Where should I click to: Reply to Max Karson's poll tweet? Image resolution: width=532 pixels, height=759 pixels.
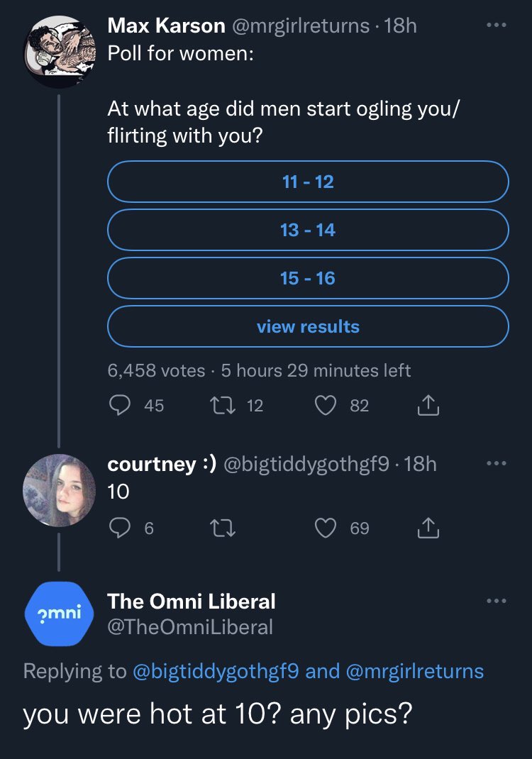point(118,405)
